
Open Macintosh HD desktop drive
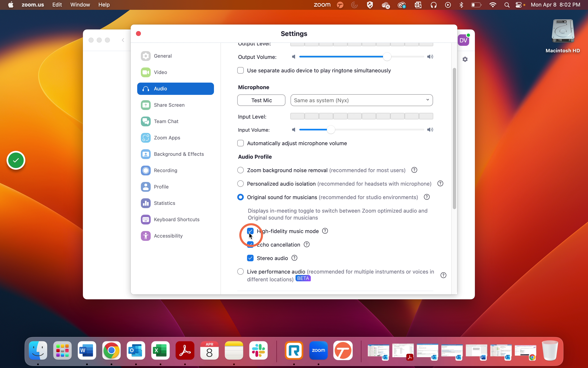(x=563, y=36)
